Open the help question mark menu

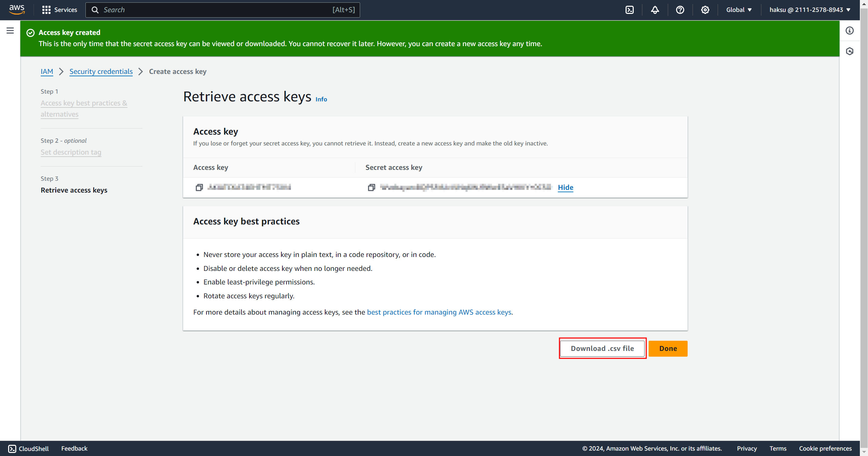[680, 10]
